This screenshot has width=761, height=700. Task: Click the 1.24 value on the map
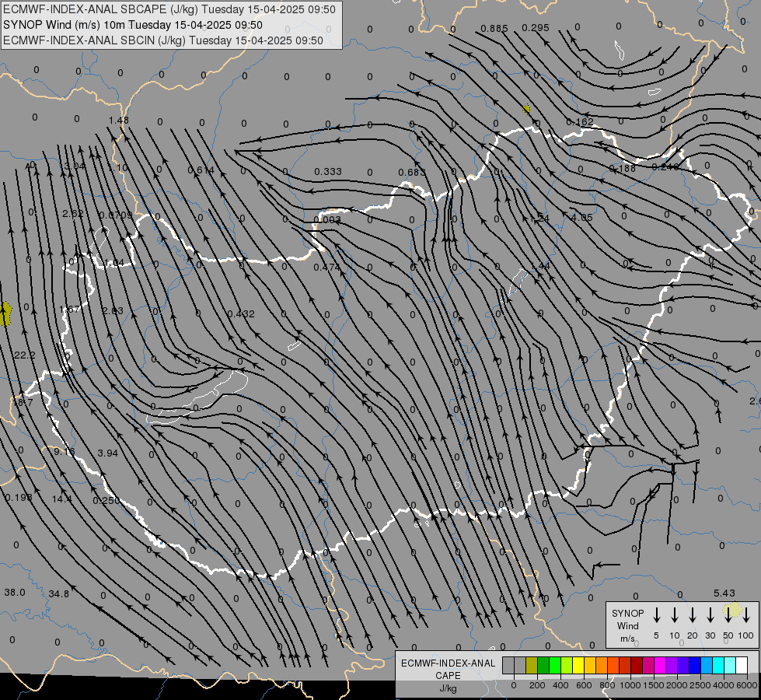[x=539, y=219]
